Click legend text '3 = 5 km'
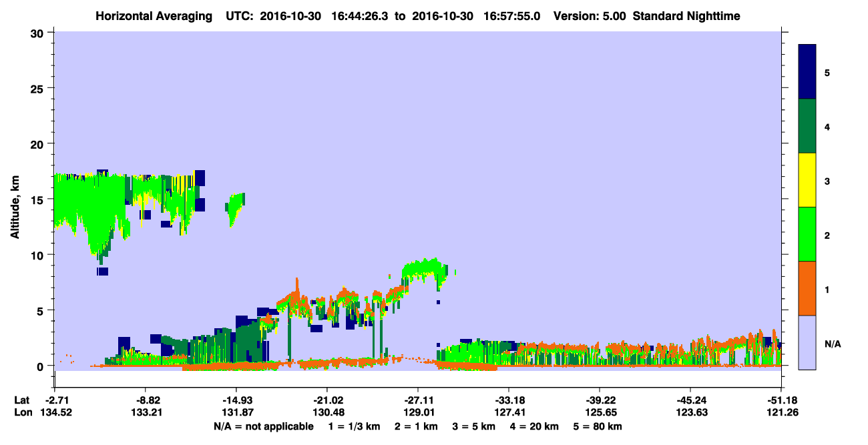This screenshot has height=445, width=868. pyautogui.click(x=475, y=426)
